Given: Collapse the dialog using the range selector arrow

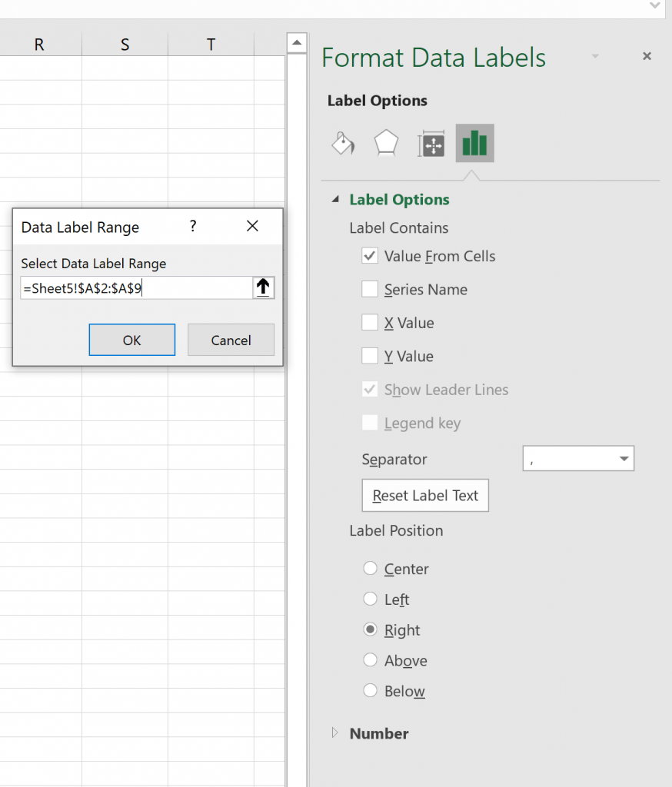Looking at the screenshot, I should [263, 287].
